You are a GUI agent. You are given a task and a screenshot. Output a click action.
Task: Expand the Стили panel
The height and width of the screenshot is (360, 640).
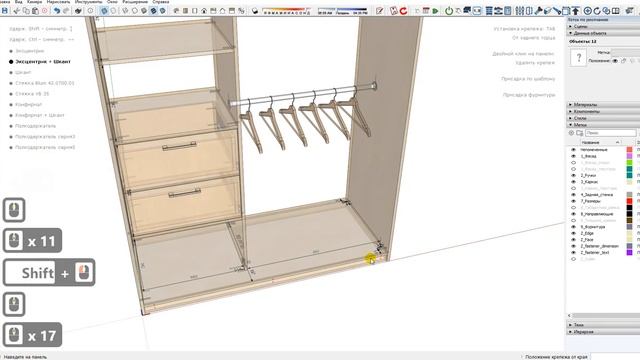point(603,118)
